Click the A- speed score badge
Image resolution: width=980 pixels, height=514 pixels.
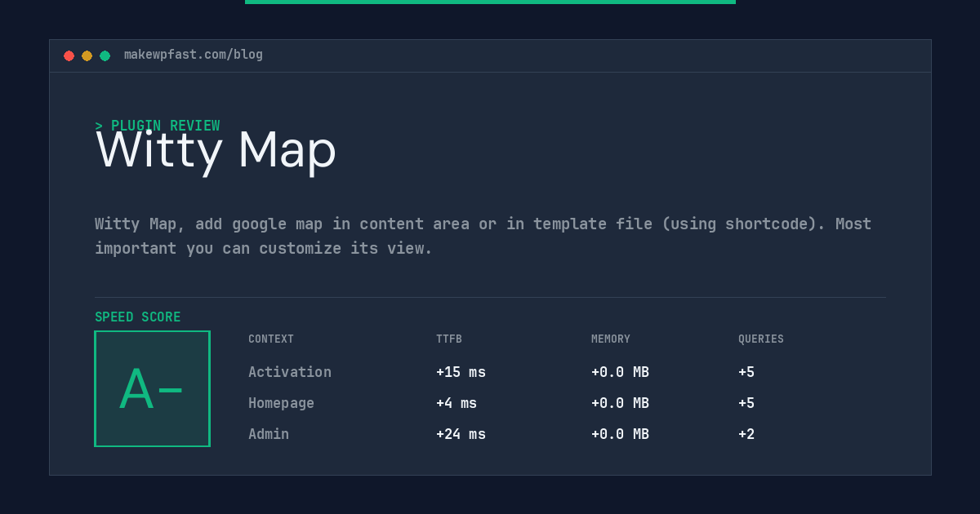[x=152, y=388]
